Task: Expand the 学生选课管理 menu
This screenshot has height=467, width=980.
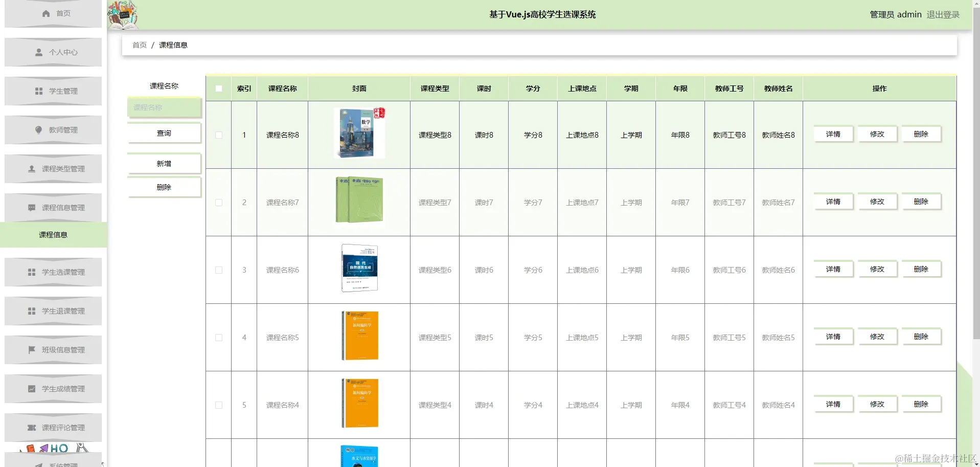Action: (x=53, y=272)
